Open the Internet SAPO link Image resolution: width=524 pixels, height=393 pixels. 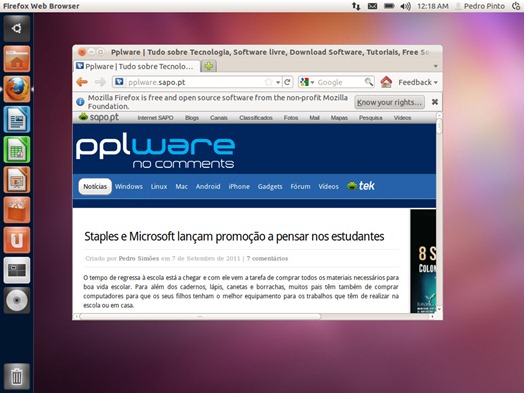point(155,118)
